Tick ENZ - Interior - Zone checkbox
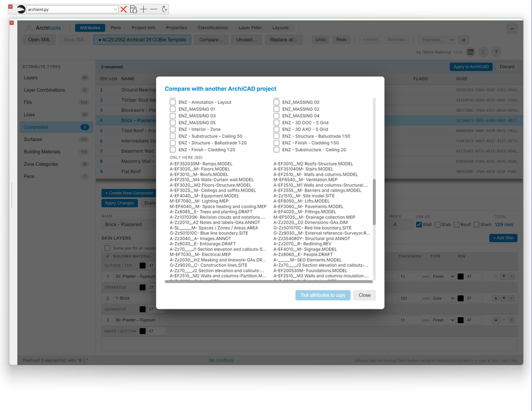The image size is (532, 411). tap(173, 129)
